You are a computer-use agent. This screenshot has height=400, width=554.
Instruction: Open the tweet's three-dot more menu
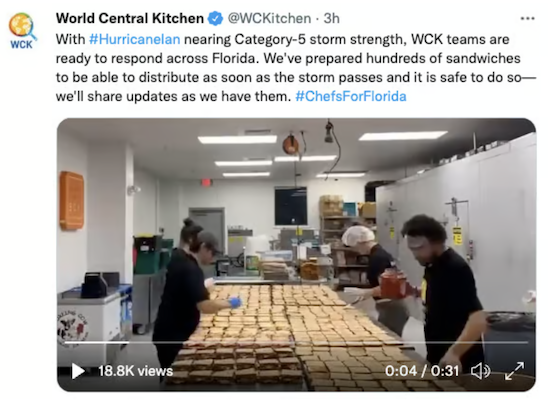527,18
